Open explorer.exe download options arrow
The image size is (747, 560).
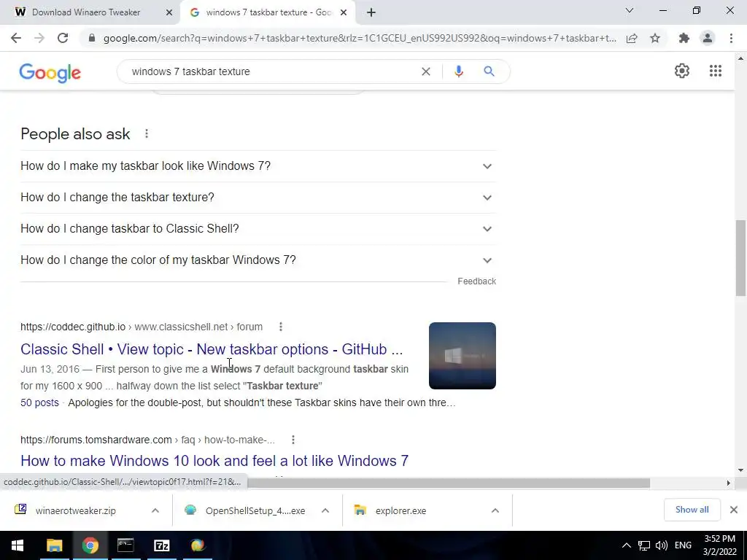pos(495,510)
